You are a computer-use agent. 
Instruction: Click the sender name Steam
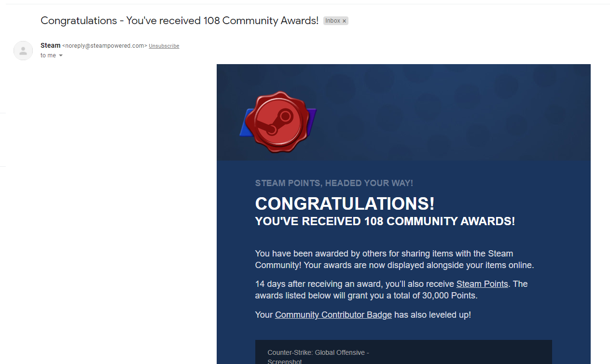(51, 45)
